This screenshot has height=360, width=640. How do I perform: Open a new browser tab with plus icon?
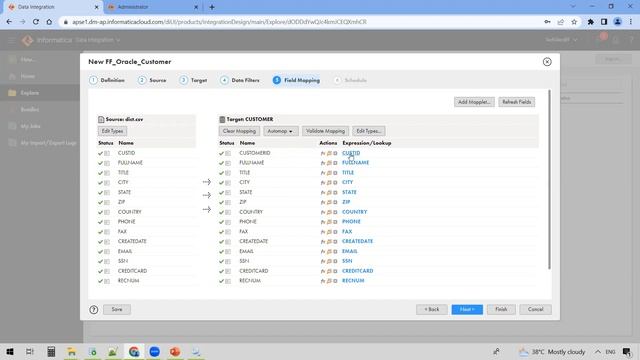(x=212, y=7)
